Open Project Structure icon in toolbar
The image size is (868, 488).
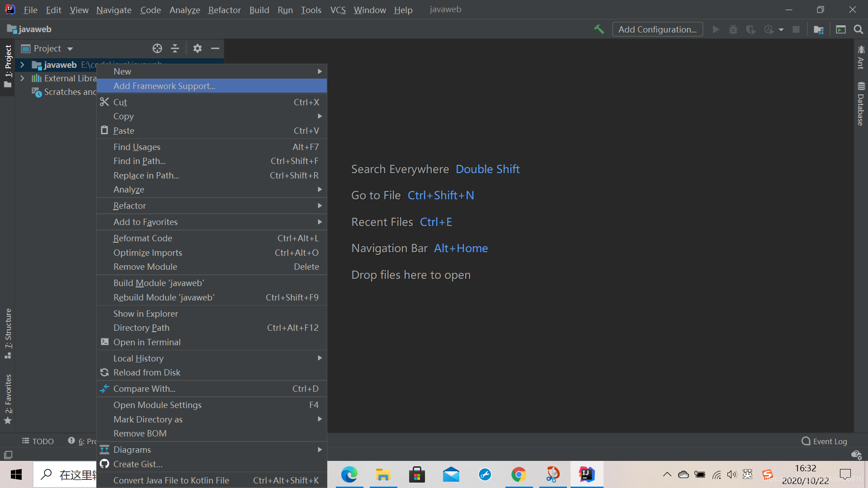click(819, 29)
